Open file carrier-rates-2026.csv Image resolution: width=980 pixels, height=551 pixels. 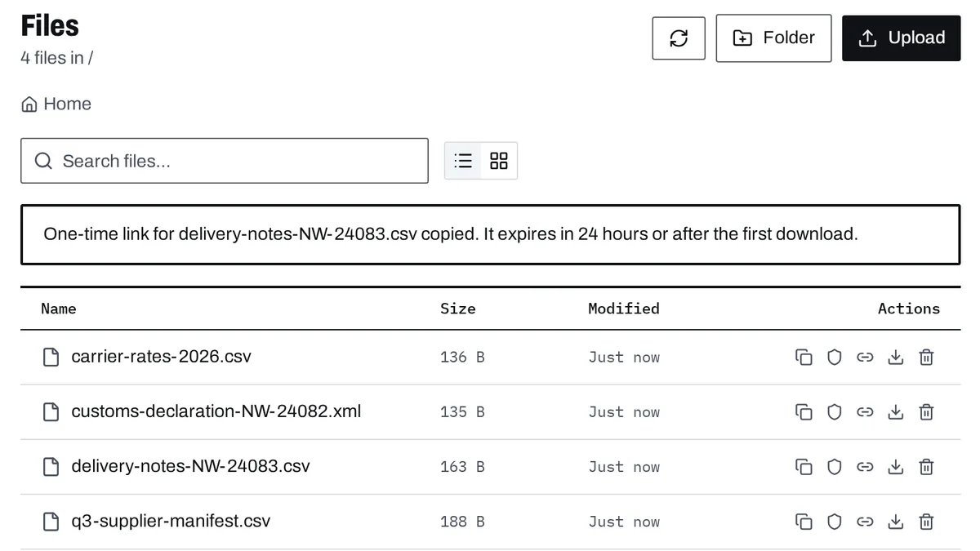point(161,357)
